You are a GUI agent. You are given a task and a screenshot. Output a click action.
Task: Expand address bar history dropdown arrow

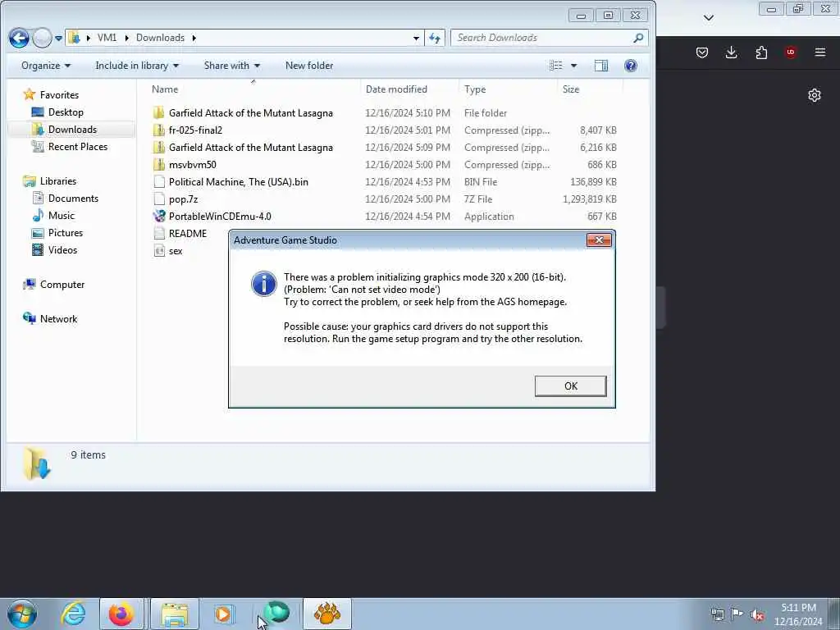point(416,38)
